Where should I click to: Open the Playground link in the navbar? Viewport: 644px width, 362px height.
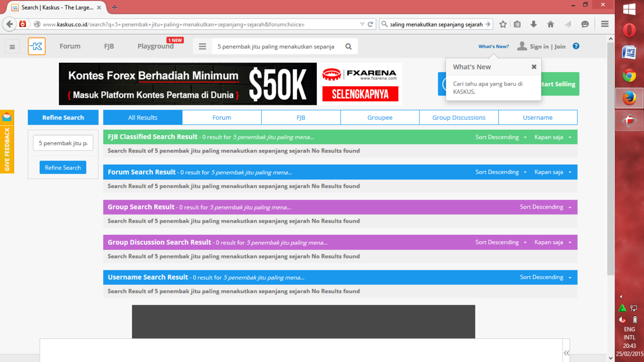pyautogui.click(x=155, y=46)
